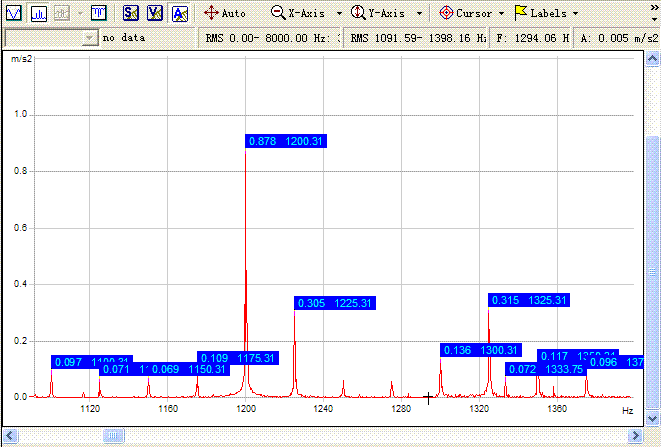Click the RMS 0.00- 8000.00 Hz field
The height and width of the screenshot is (447, 661).
click(269, 38)
